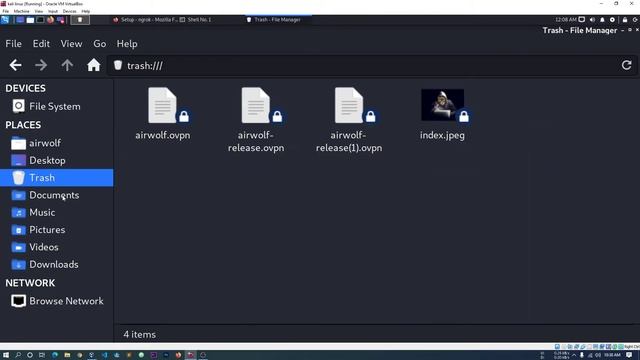
Task: Open VirtualBox Input menu
Action: (53, 11)
